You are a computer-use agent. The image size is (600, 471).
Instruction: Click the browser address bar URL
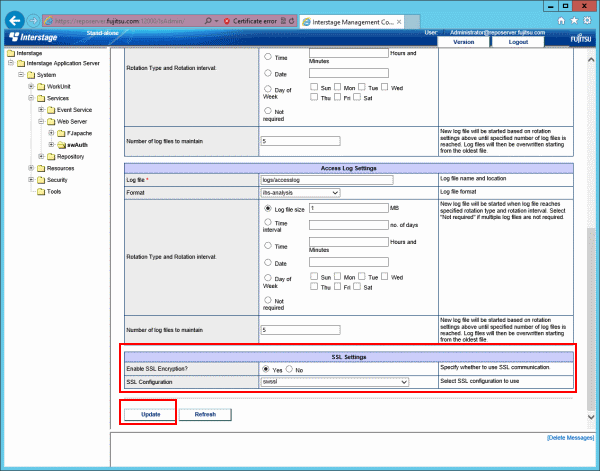122,21
